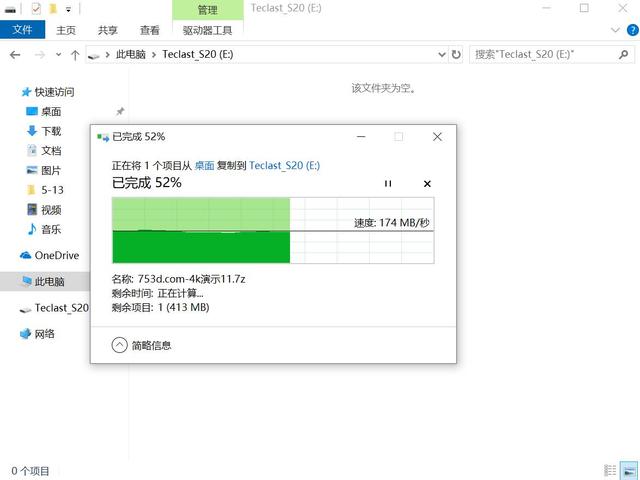Select 快速访问 in the navigation pane
Viewport: 640px width, 480px height.
click(x=54, y=92)
